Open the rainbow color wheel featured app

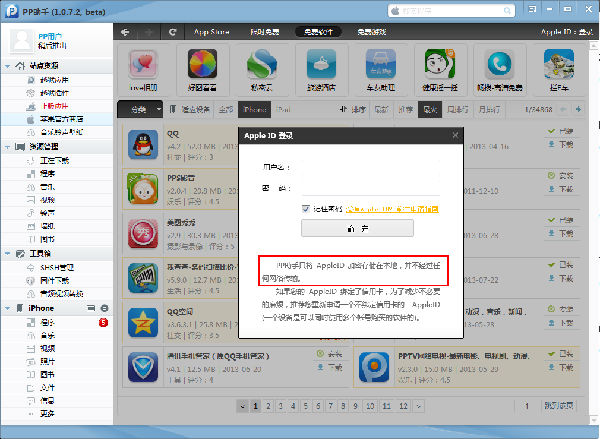(202, 64)
